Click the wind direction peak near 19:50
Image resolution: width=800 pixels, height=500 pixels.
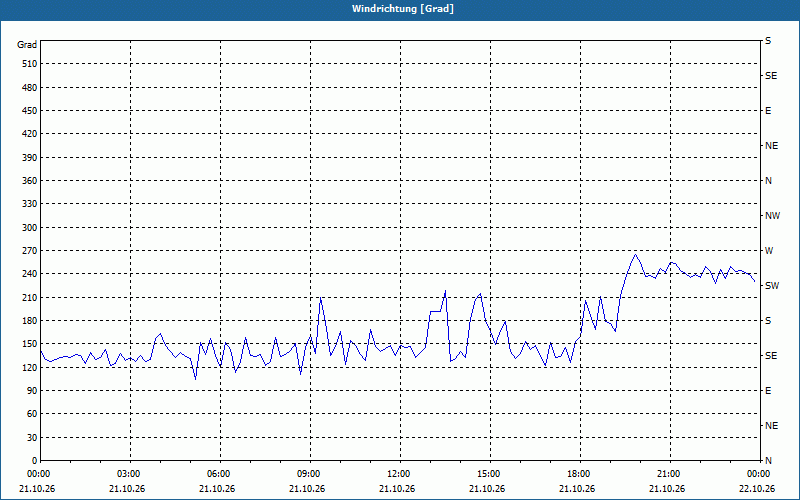[635, 254]
